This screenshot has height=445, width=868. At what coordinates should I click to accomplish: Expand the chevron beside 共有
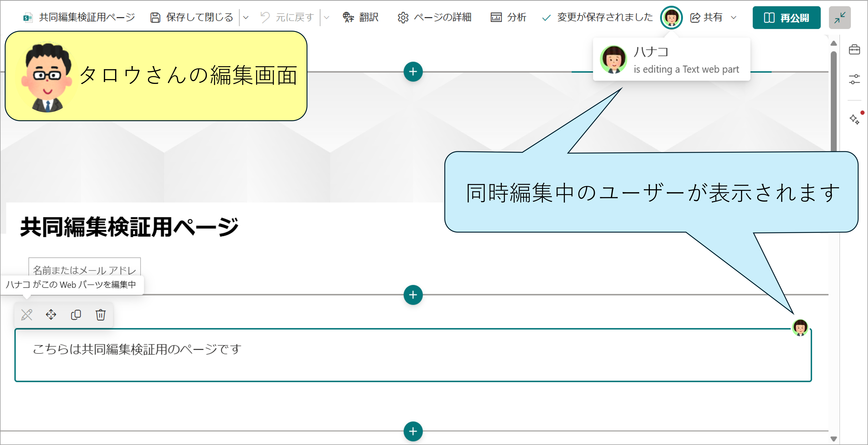coord(734,18)
